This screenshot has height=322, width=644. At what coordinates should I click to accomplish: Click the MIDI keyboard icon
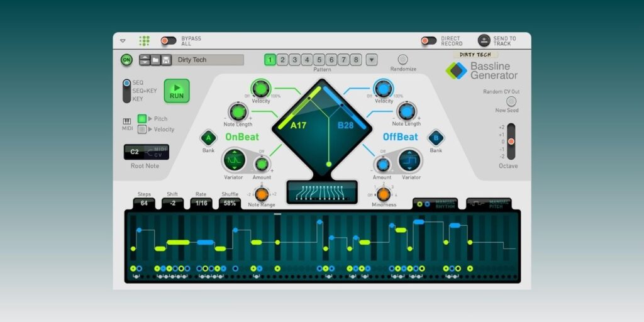pos(127,121)
